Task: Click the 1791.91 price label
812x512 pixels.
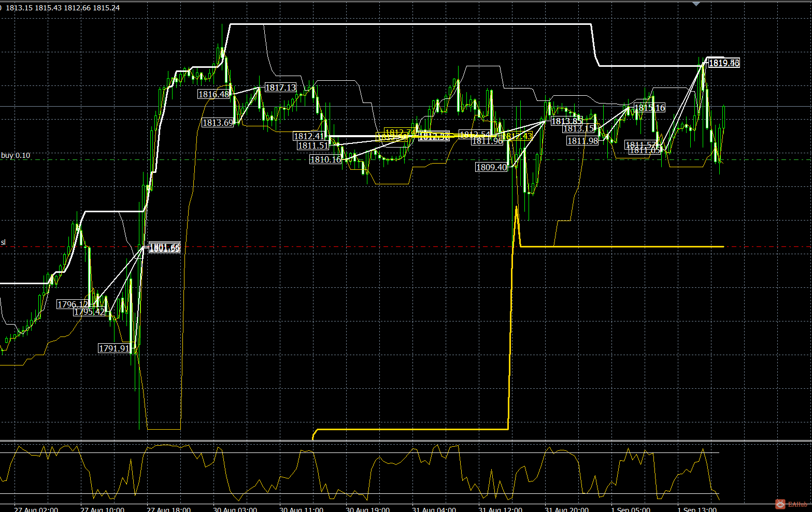Action: [115, 348]
